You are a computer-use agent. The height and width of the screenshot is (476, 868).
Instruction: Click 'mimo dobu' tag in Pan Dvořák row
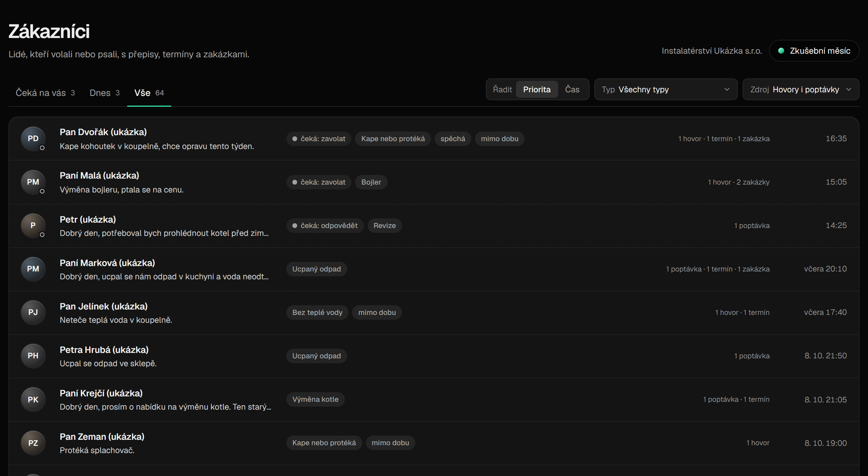[x=499, y=139]
